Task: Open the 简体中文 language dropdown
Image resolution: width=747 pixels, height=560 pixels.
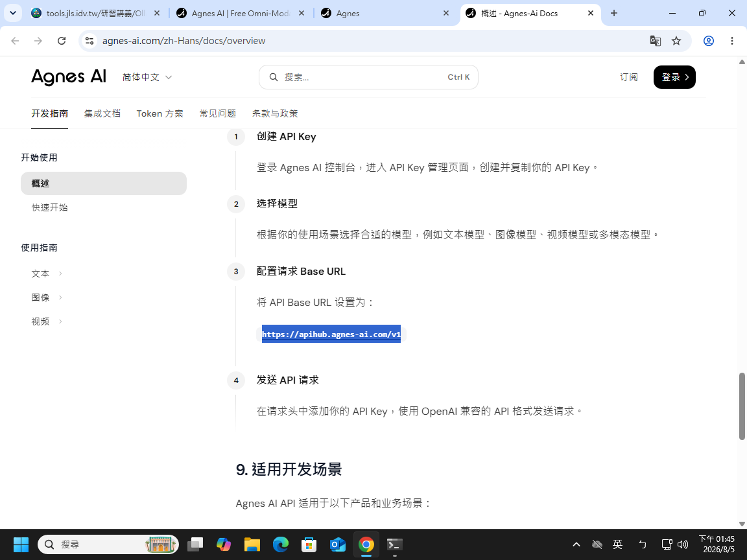Action: pos(147,77)
